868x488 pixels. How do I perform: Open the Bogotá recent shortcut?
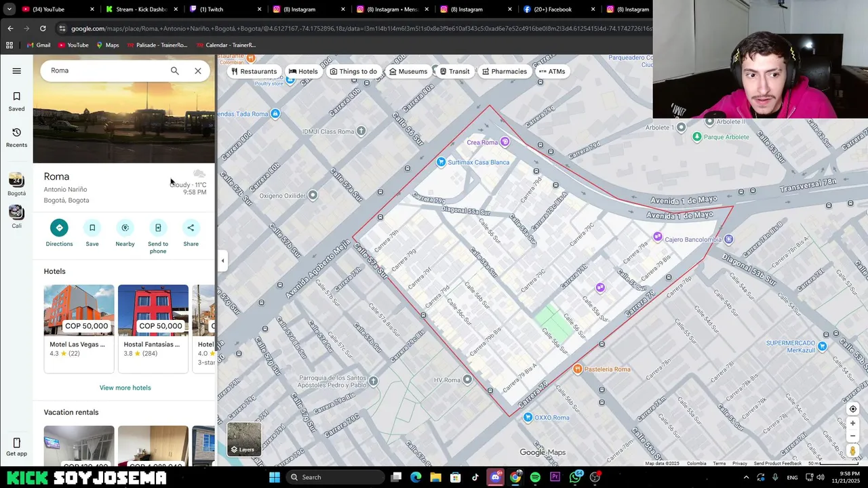(16, 184)
